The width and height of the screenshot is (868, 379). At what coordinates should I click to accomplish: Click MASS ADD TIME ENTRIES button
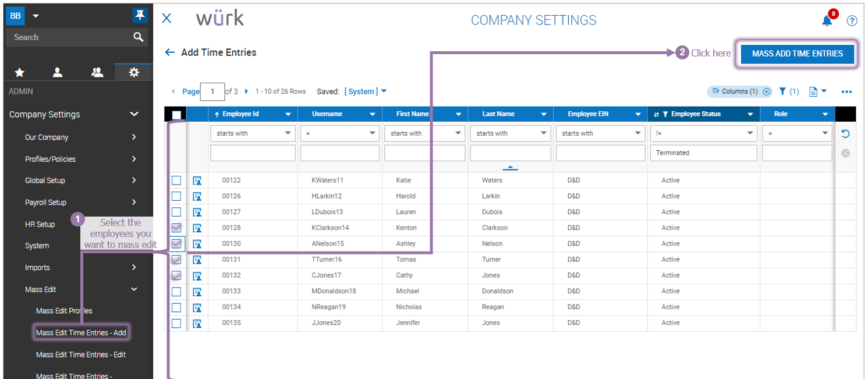tap(798, 54)
